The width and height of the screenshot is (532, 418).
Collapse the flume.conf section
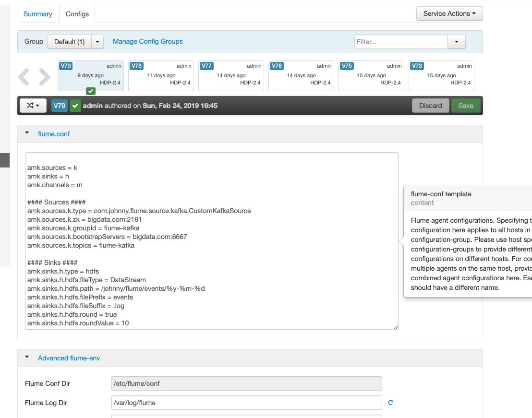27,134
